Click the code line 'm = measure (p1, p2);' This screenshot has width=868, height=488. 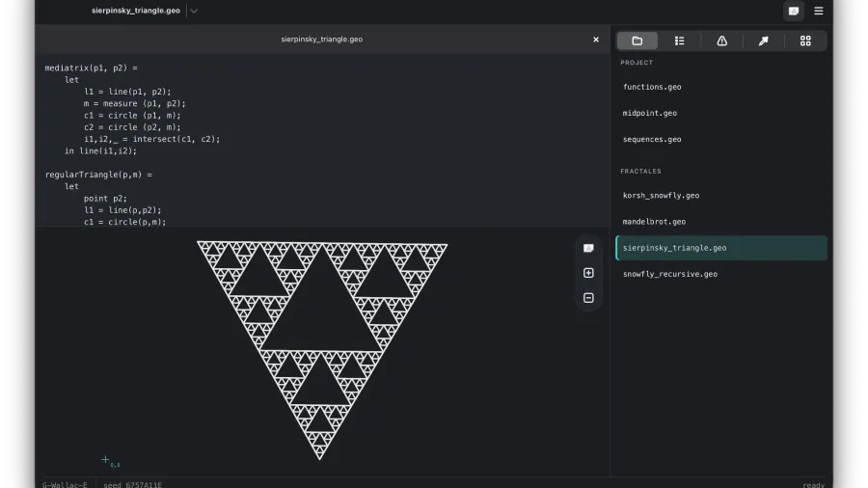click(134, 103)
